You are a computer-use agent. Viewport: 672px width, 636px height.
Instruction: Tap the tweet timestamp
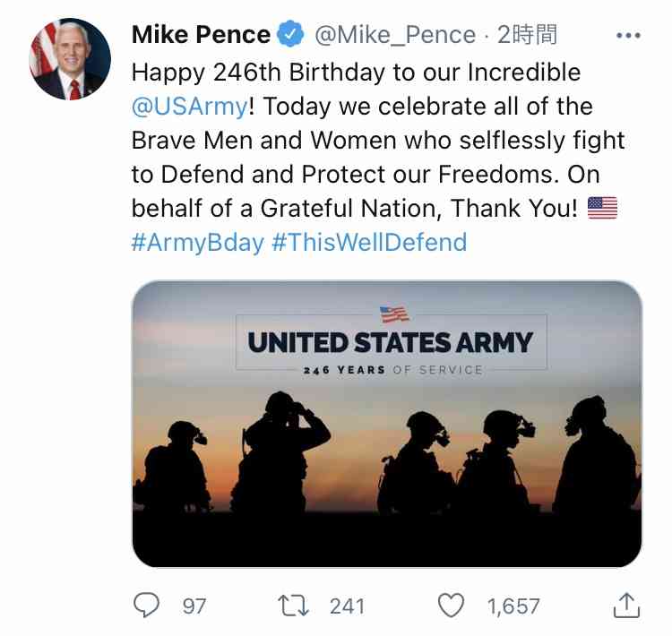(529, 36)
